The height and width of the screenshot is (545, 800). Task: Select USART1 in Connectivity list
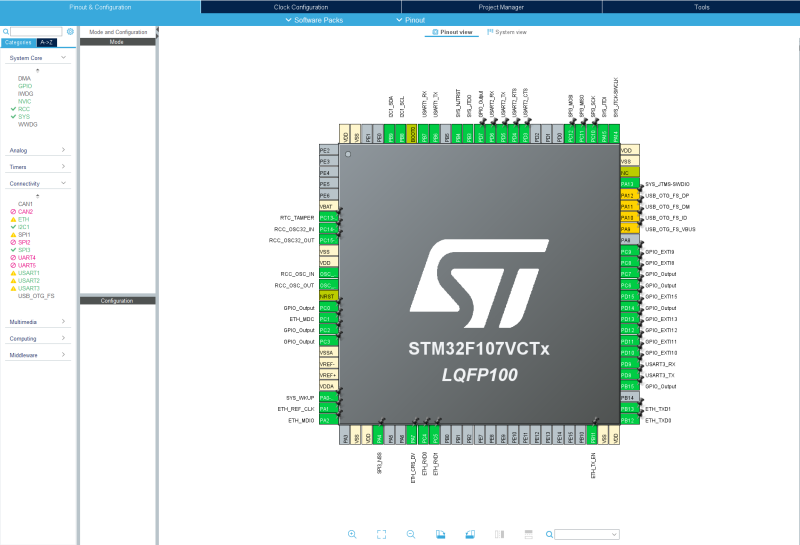point(29,273)
